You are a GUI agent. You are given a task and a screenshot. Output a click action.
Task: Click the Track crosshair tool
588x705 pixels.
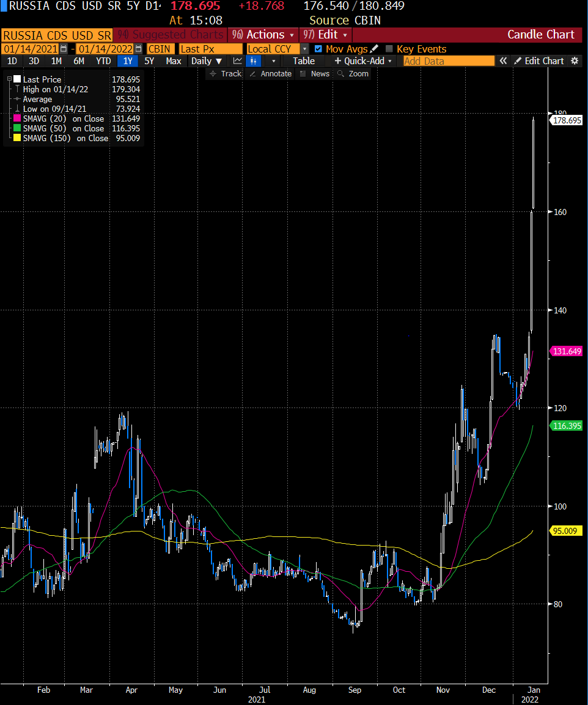(x=226, y=74)
